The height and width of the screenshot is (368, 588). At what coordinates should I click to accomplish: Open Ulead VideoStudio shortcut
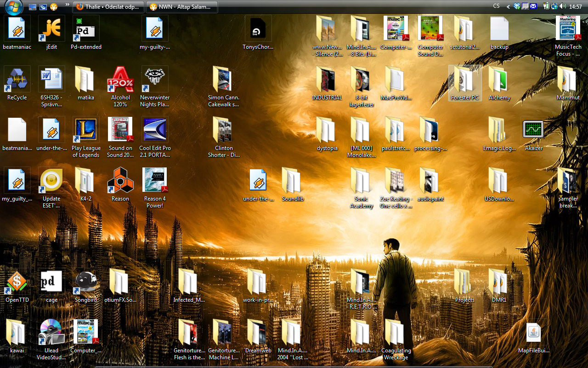click(x=51, y=333)
